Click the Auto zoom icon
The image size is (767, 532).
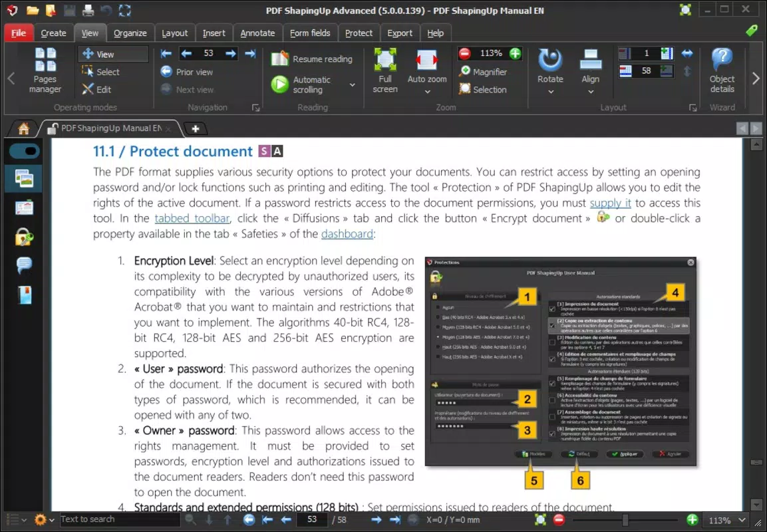(x=426, y=61)
